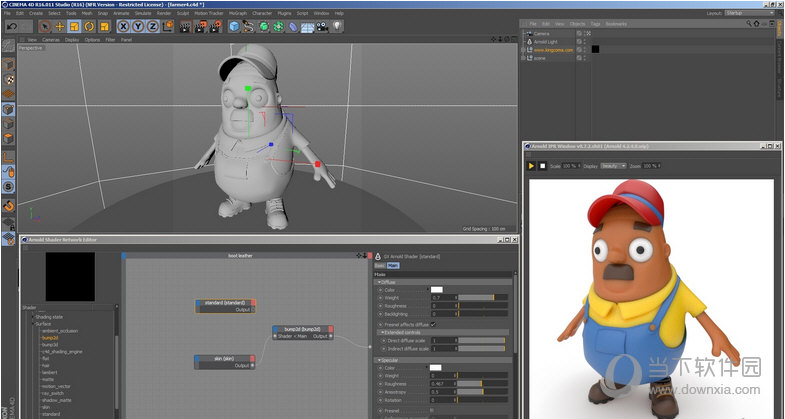Add a Cube primitive object

click(234, 26)
